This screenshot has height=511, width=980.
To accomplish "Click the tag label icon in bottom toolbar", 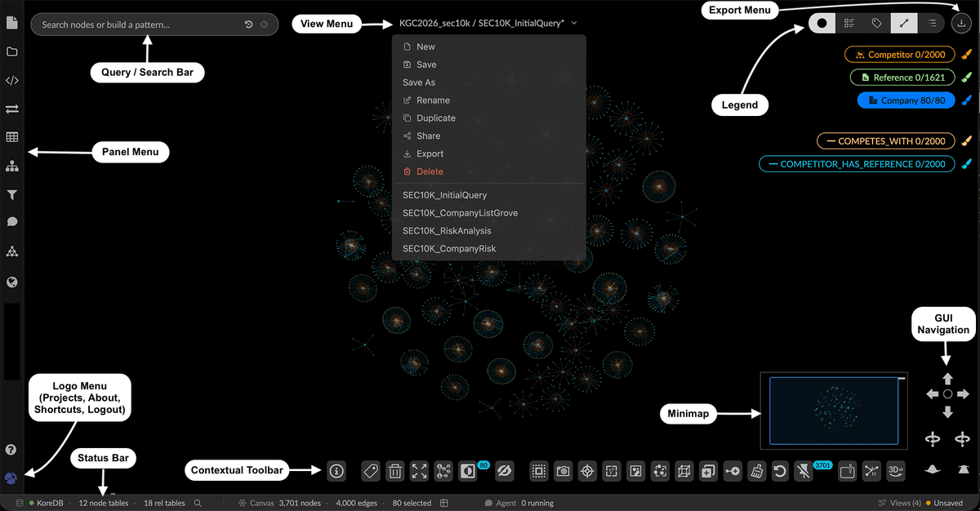I will pyautogui.click(x=370, y=471).
